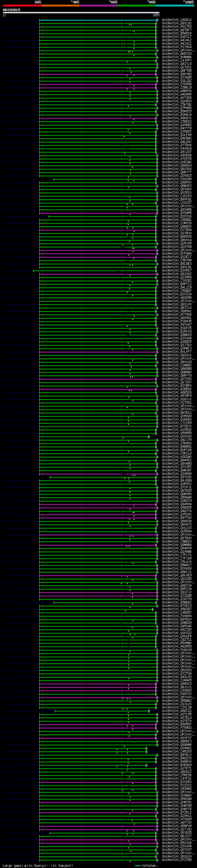Select the query name AU193815
This screenshot has width=197, height=868.
coord(11,10)
